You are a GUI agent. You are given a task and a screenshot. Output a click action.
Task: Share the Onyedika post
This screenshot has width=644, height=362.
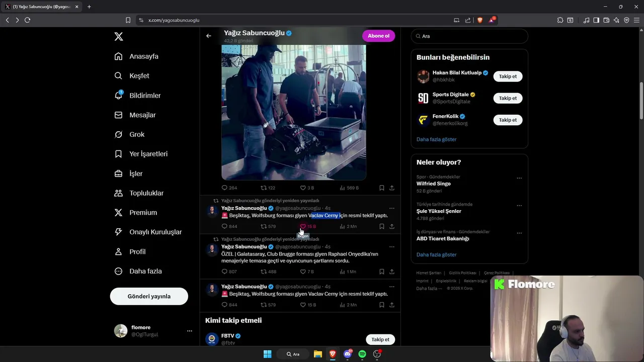click(392, 272)
